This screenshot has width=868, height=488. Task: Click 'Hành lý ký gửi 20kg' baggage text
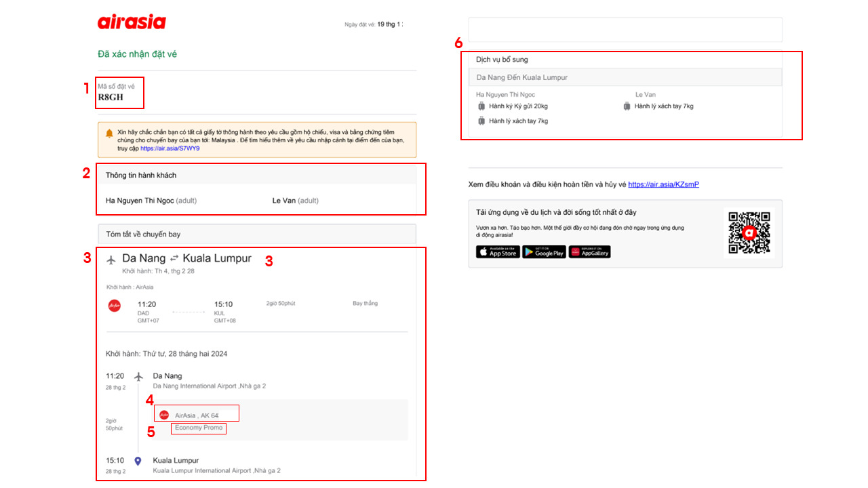(518, 106)
